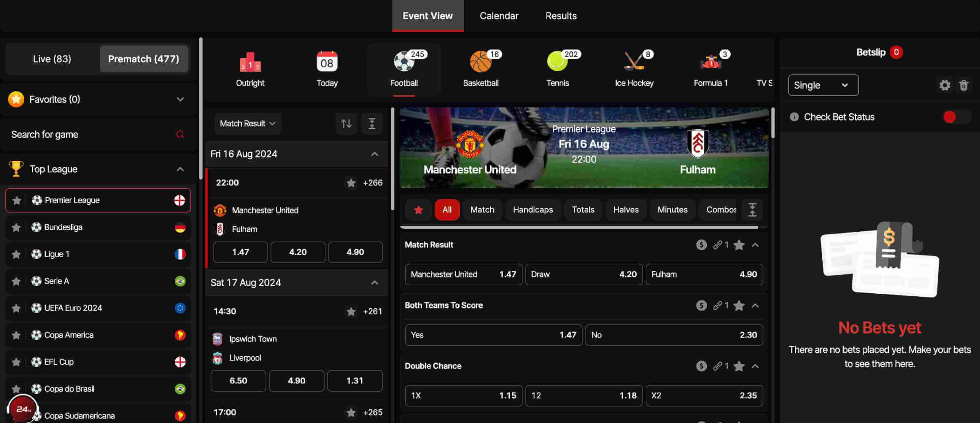Open betslip settings gear

point(944,85)
